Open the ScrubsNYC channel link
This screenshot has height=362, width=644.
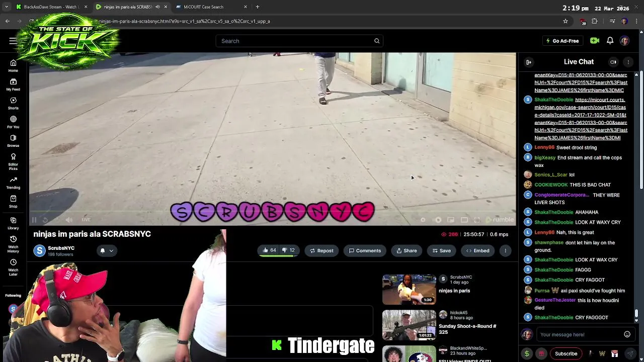click(x=61, y=248)
